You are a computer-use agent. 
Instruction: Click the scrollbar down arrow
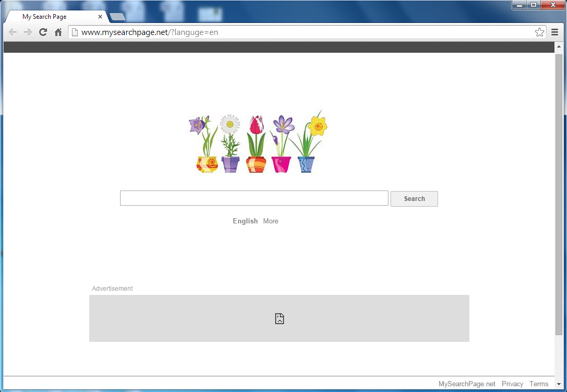coord(559,384)
